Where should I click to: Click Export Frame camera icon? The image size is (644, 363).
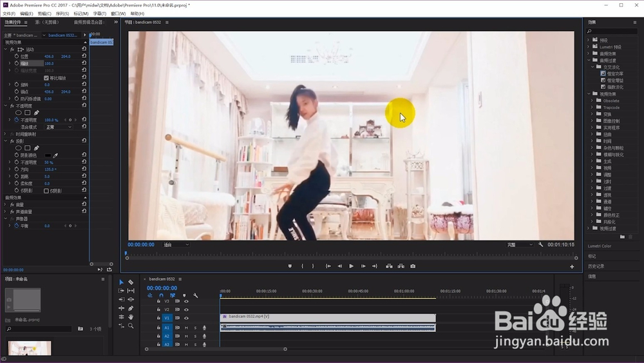pyautogui.click(x=413, y=266)
